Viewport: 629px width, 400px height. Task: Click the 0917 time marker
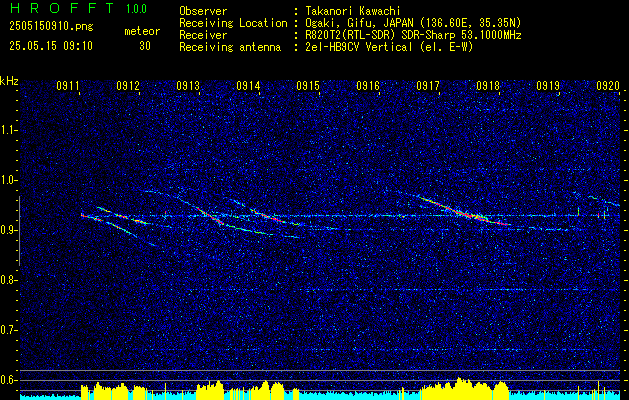tap(428, 85)
